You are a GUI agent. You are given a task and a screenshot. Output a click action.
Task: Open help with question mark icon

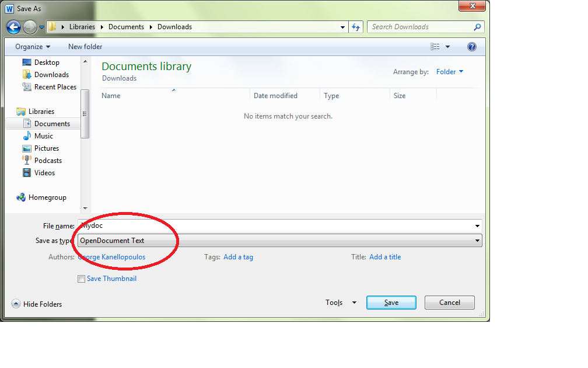click(x=472, y=47)
